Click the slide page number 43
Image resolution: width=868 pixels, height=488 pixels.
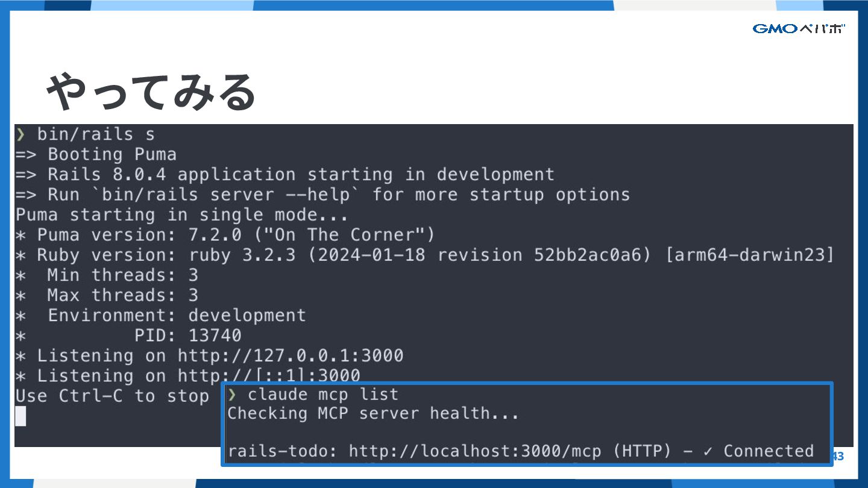pyautogui.click(x=838, y=457)
